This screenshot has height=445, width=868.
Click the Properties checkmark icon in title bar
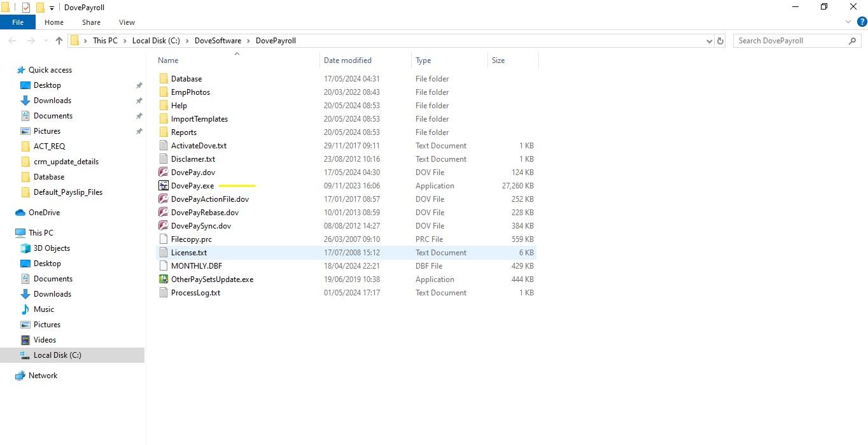pos(26,8)
